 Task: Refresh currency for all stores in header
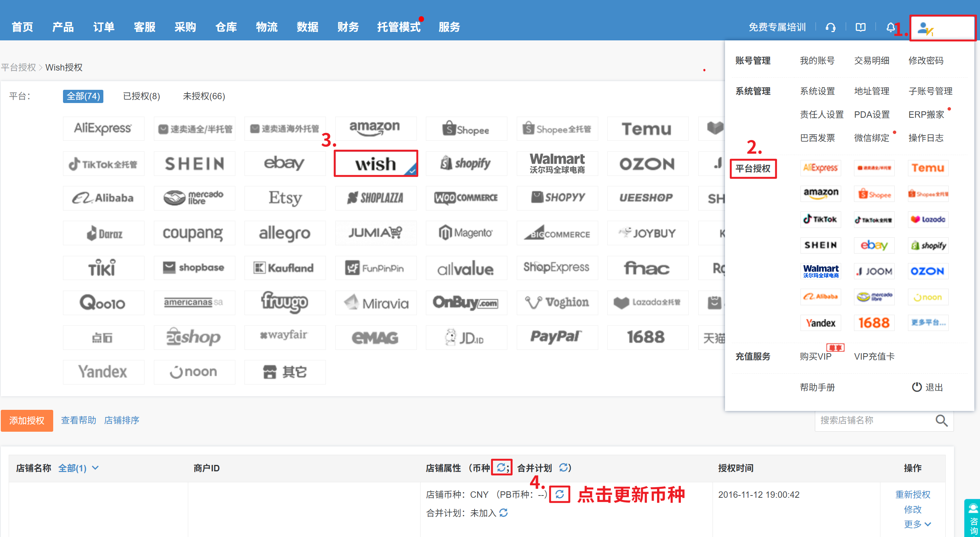(501, 467)
